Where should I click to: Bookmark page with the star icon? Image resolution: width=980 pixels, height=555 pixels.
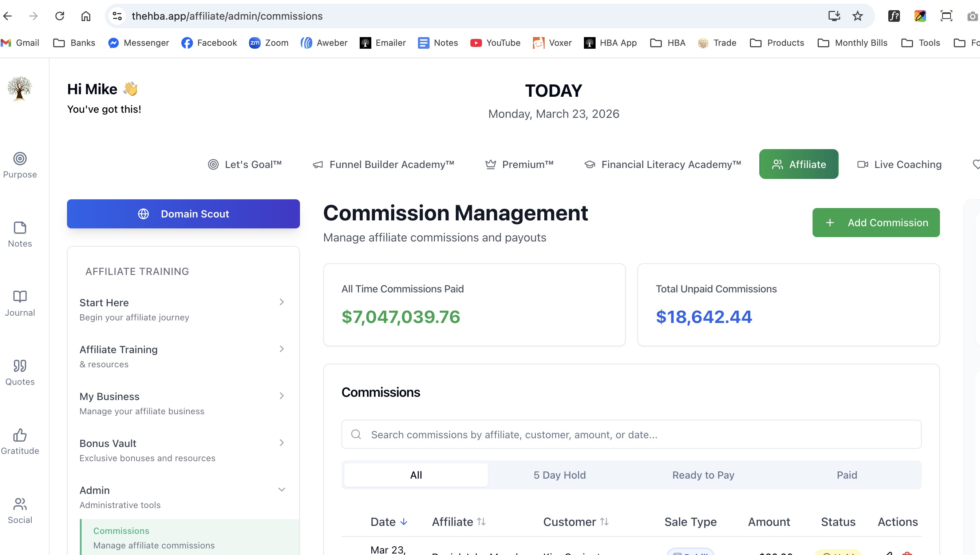point(858,16)
